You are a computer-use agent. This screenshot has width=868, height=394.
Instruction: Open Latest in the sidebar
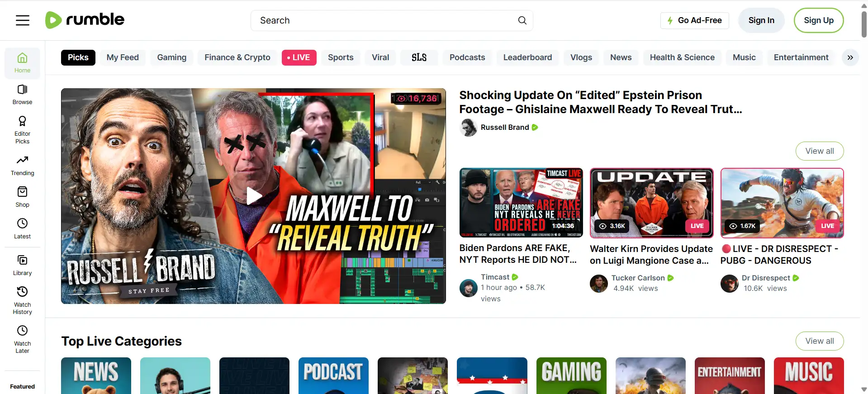point(22,229)
